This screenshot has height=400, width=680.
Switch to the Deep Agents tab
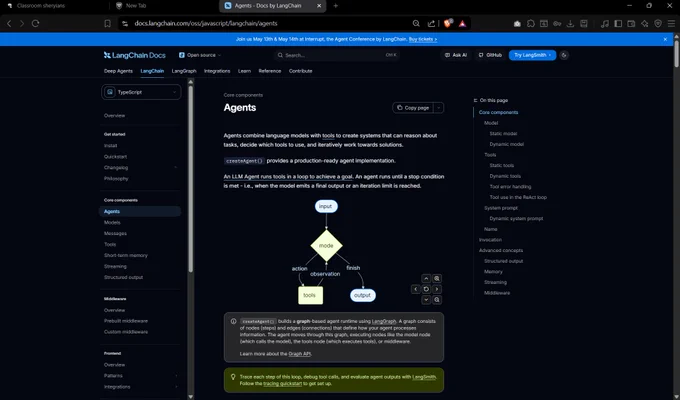click(x=118, y=71)
